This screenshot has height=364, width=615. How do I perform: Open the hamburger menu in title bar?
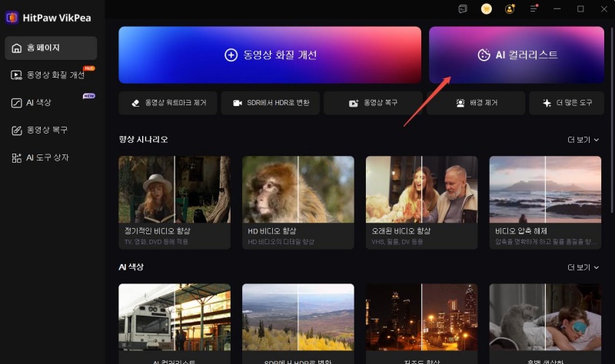[534, 9]
